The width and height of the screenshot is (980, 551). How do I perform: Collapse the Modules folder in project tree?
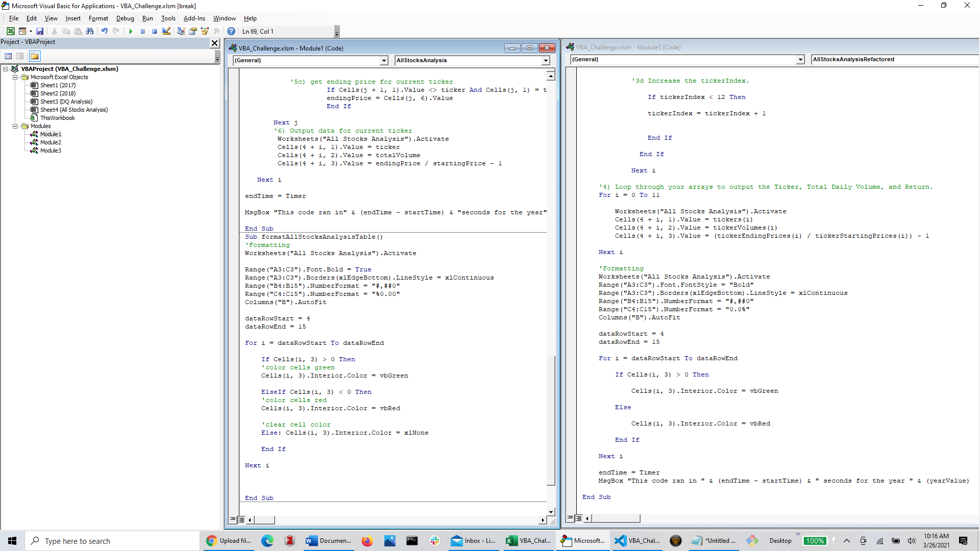[x=15, y=126]
